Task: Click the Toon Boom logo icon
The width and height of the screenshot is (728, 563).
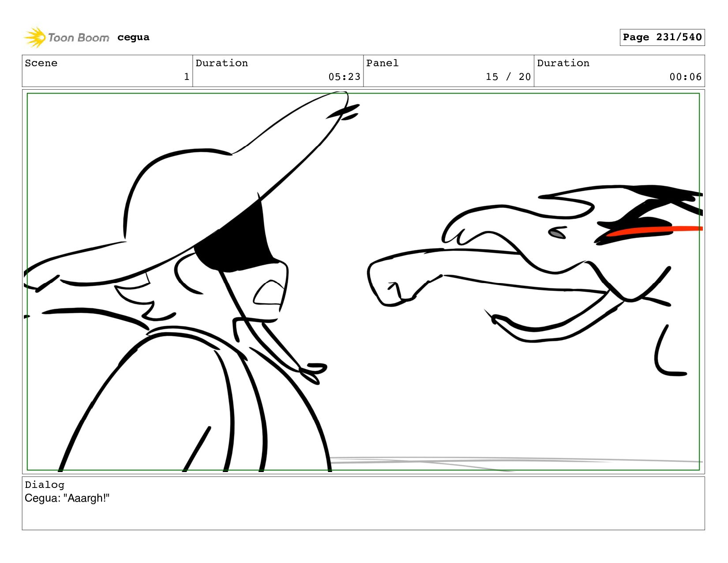Action: (35, 38)
